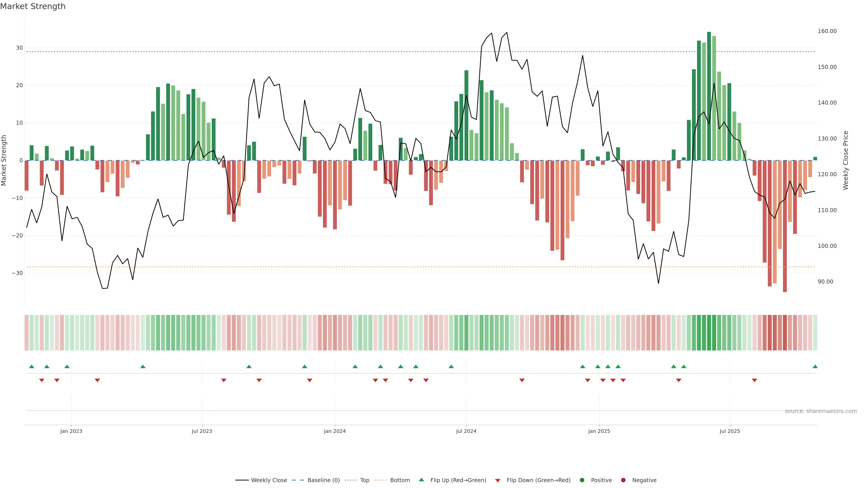This screenshot has height=488, width=868.
Task: Click the Negative red circle legend icon
Action: coord(623,480)
